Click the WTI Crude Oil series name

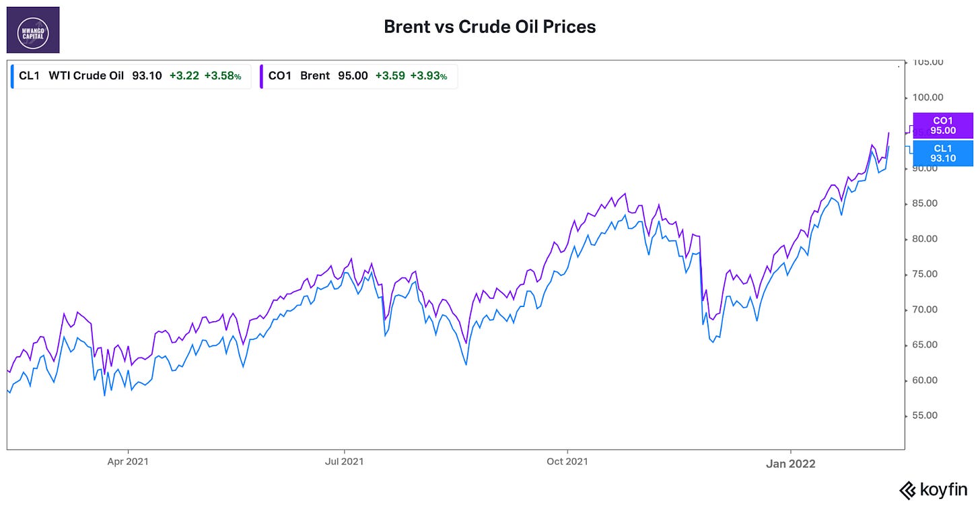point(86,75)
